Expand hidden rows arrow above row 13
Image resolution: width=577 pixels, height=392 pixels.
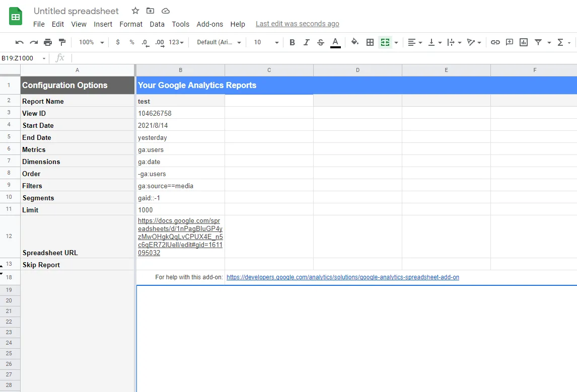click(2, 266)
